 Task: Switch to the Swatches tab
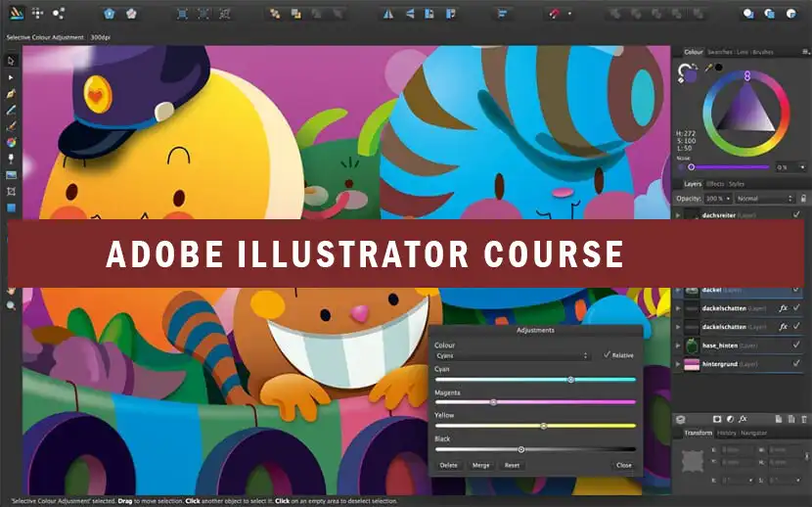click(x=720, y=52)
